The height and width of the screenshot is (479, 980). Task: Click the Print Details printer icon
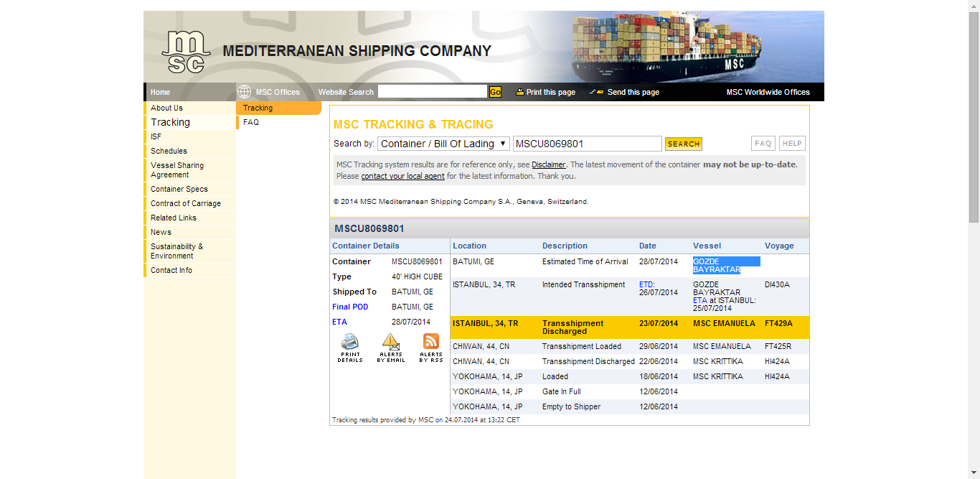pyautogui.click(x=350, y=343)
